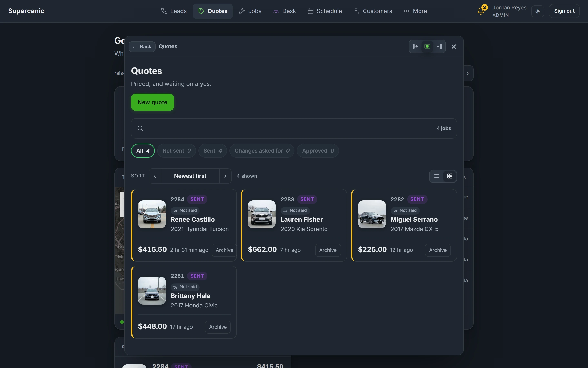The height and width of the screenshot is (368, 588).
Task: Open Jordan Reyes user profile
Action: click(x=509, y=11)
